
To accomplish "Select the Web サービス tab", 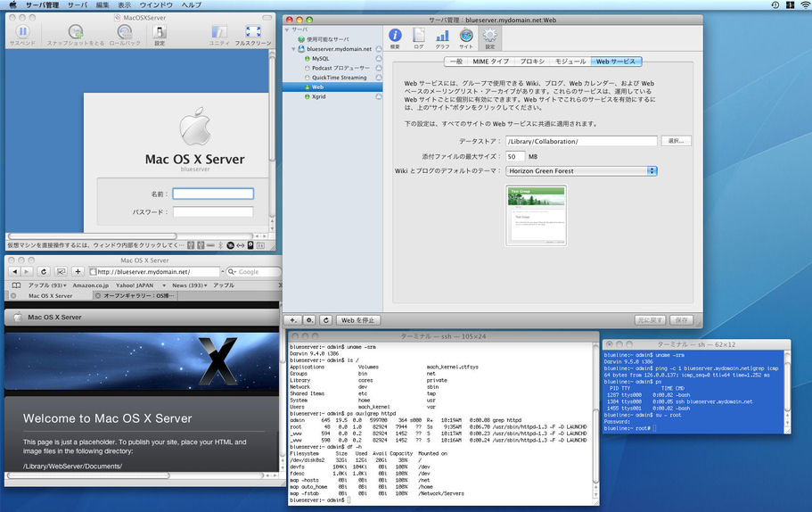I will tap(616, 62).
